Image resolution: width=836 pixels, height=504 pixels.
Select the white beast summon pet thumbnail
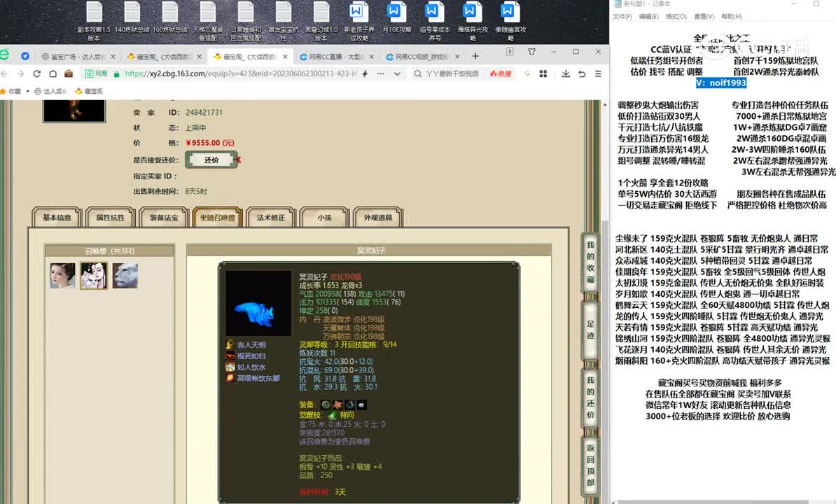[125, 275]
